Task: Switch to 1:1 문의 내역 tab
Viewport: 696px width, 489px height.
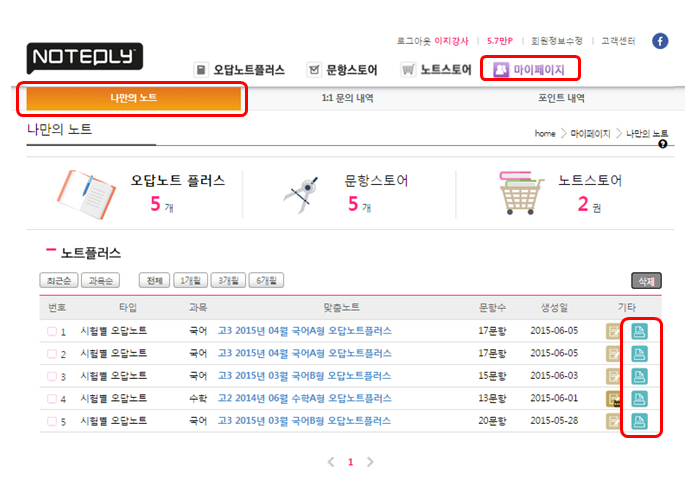Action: (x=348, y=98)
